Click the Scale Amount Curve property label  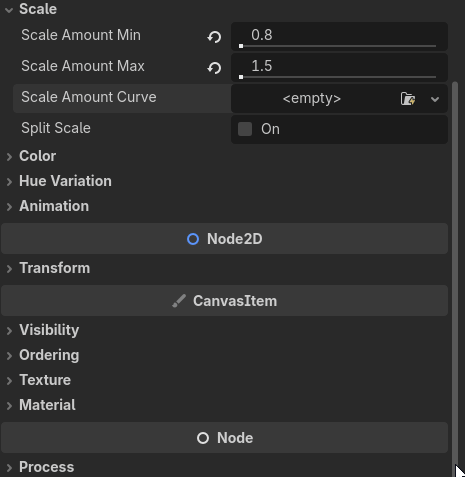(x=89, y=97)
